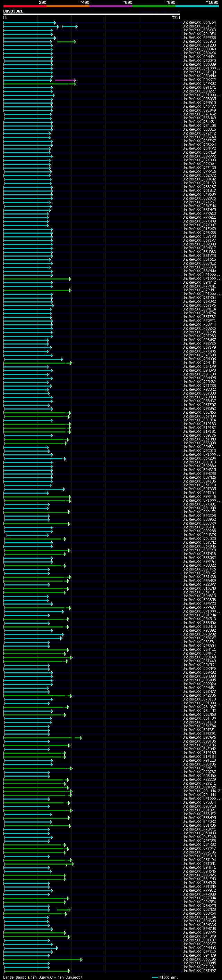The height and width of the screenshot is (980, 222).
Task: Click the green segment in the C0J9I5 row
Action: coord(66,41)
